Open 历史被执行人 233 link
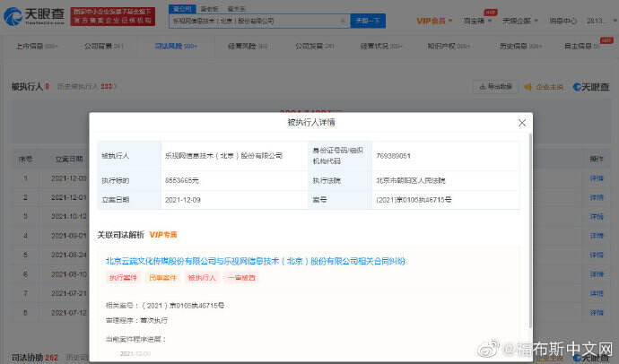The width and height of the screenshot is (619, 364). pyautogui.click(x=87, y=86)
